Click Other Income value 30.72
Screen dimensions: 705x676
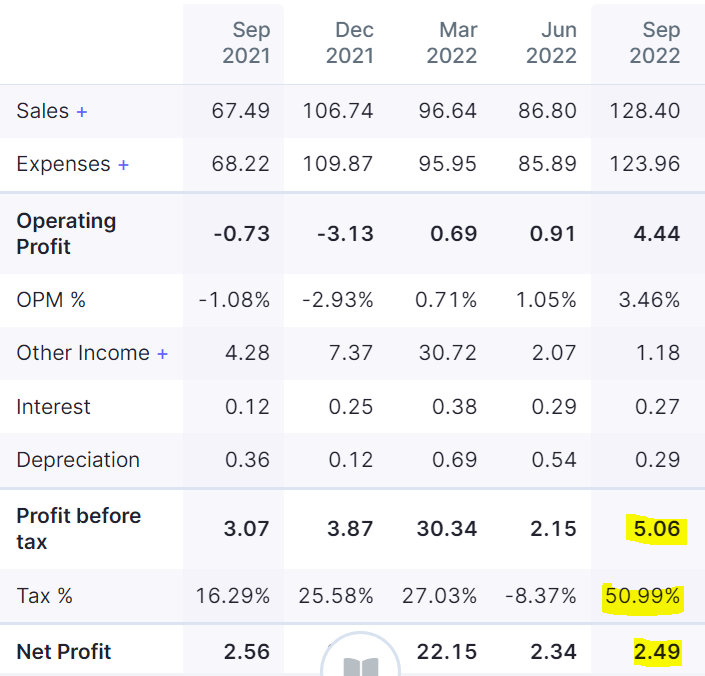[447, 353]
